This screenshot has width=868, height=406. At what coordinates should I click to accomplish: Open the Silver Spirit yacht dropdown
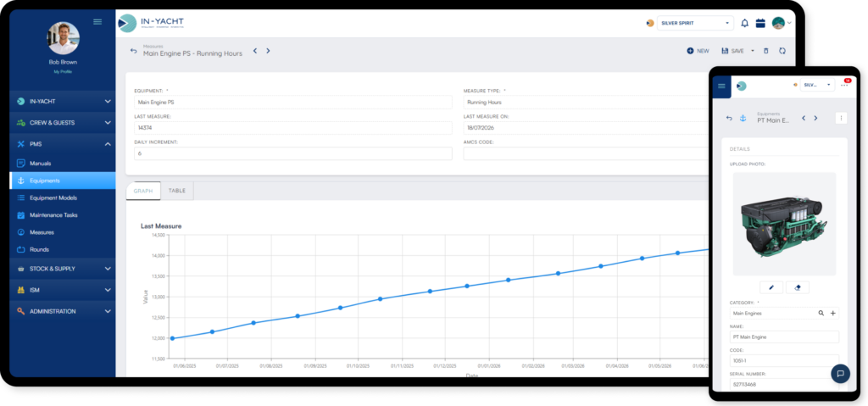[x=695, y=23]
